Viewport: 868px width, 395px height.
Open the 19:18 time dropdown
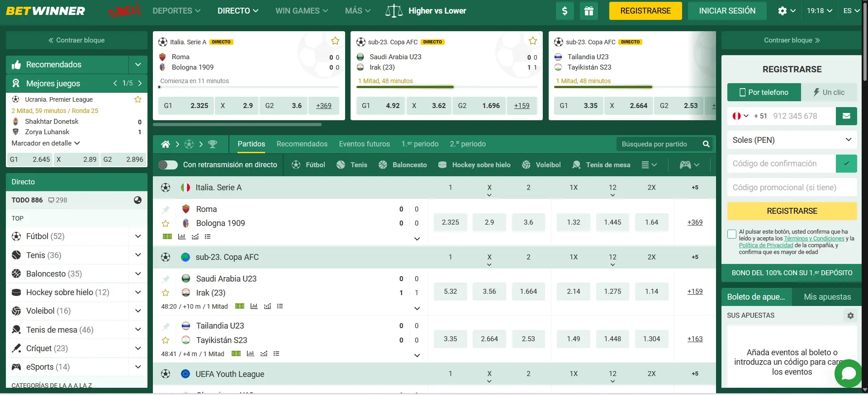click(819, 11)
